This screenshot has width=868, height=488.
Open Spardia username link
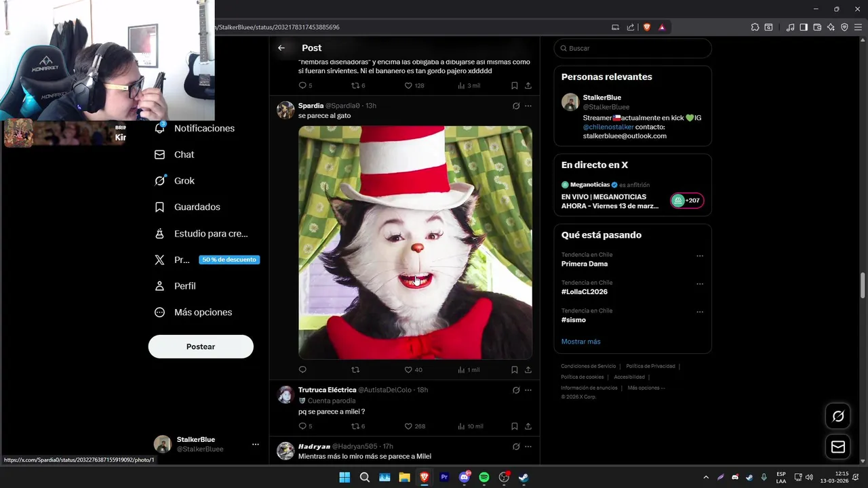pyautogui.click(x=311, y=106)
